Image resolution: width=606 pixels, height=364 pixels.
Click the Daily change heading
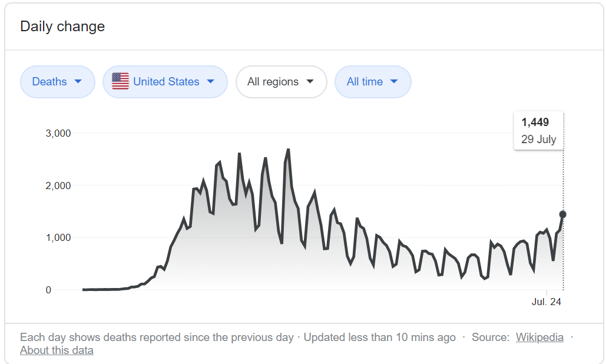(x=62, y=27)
